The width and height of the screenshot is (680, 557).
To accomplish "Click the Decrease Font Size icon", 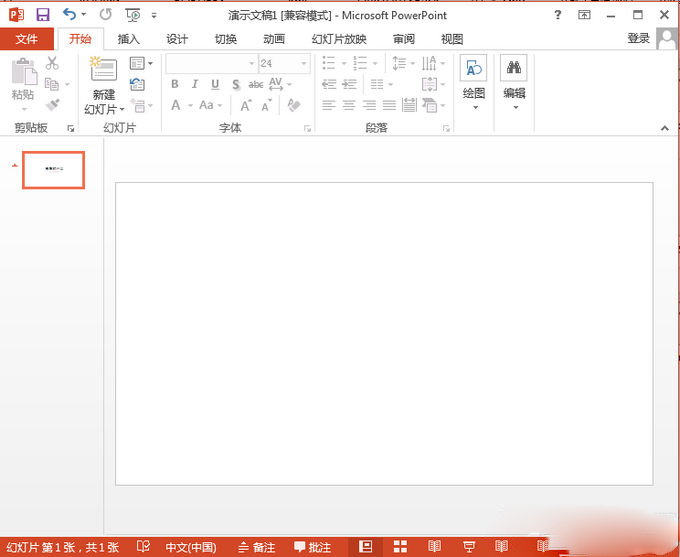I will coord(267,105).
